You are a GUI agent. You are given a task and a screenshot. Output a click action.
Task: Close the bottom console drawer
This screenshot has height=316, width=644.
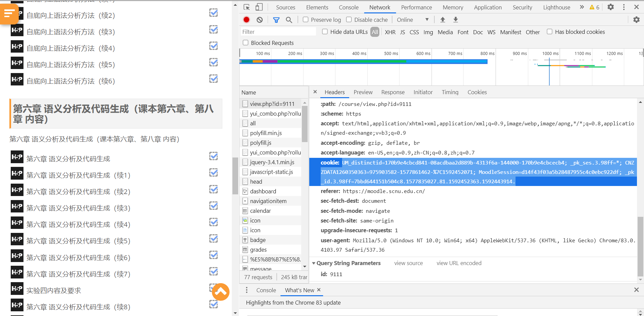[636, 290]
